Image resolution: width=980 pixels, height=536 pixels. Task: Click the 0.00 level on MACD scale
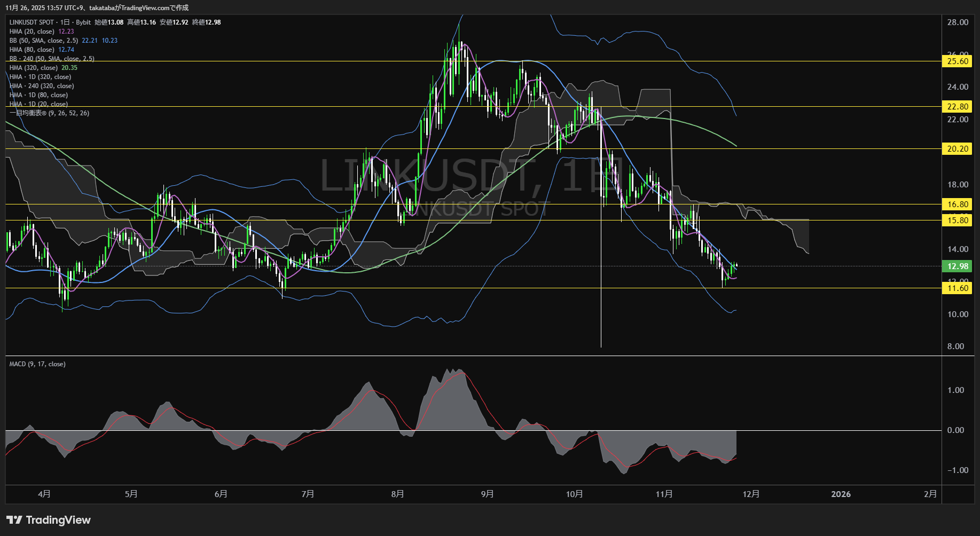pyautogui.click(x=955, y=430)
